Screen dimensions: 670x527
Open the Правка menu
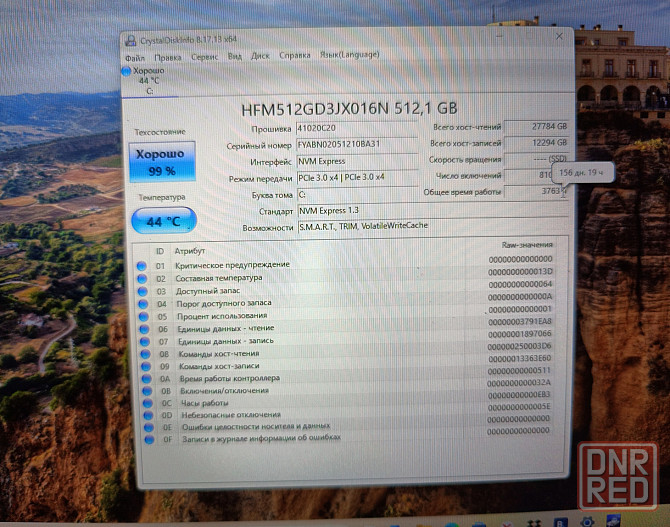[168, 58]
